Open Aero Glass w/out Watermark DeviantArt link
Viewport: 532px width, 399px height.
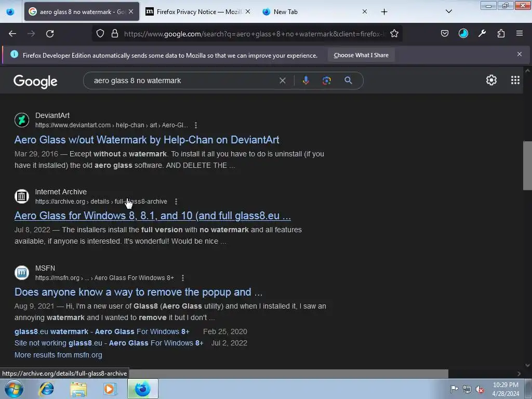pos(147,140)
